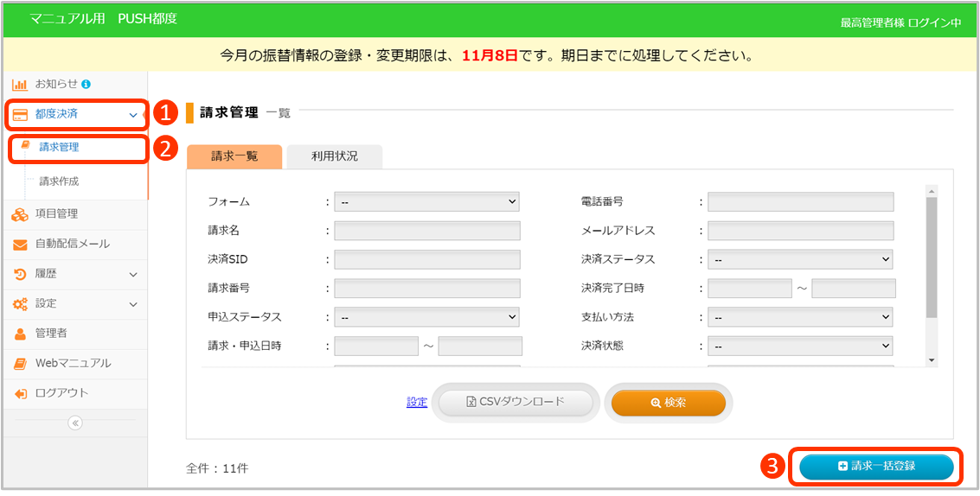Click the 自動配信メール envelope icon
The image size is (980, 496).
coord(20,245)
